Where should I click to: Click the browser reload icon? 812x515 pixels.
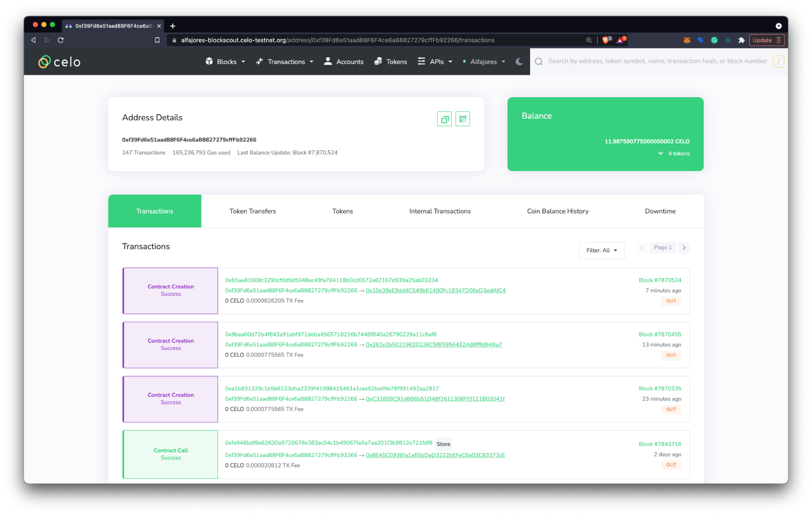pyautogui.click(x=60, y=40)
